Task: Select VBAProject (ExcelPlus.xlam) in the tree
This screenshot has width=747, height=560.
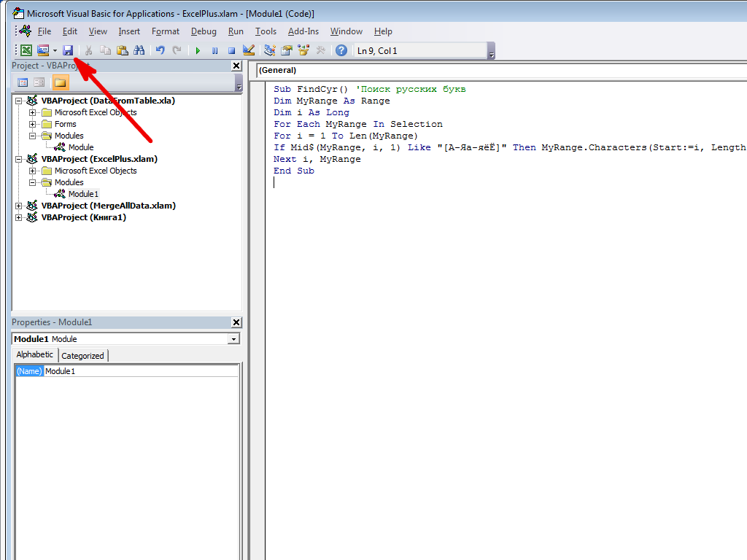Action: 99,159
